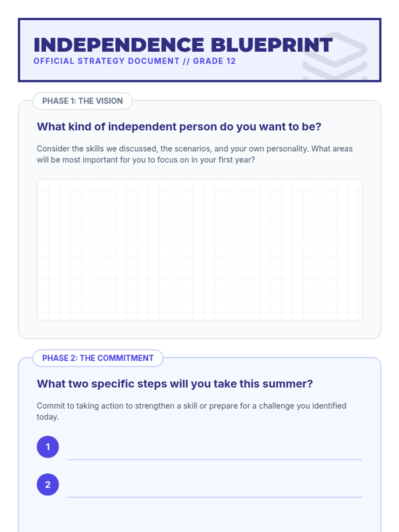Click the word INDEPENDENCE in the title
This screenshot has height=532, width=399.
119,45
